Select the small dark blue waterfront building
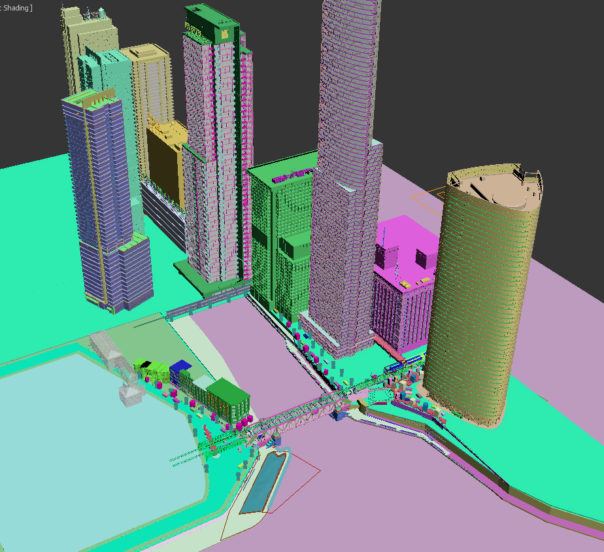604x552 pixels. pos(182,373)
